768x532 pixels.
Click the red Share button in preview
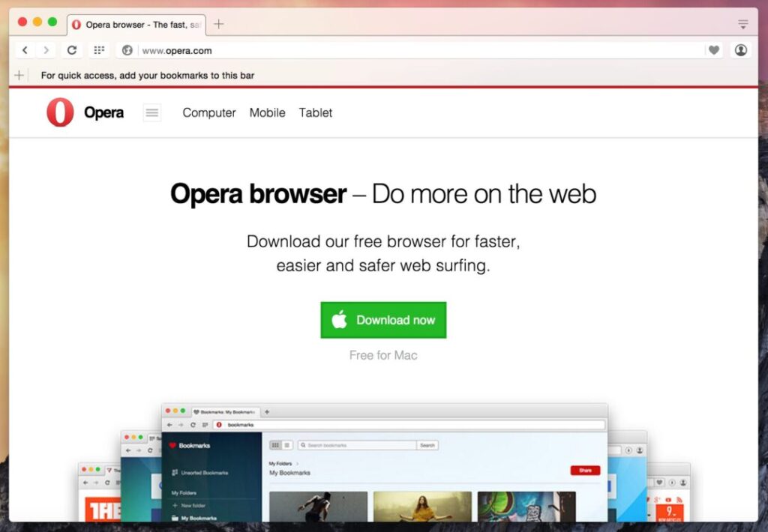[x=585, y=471]
